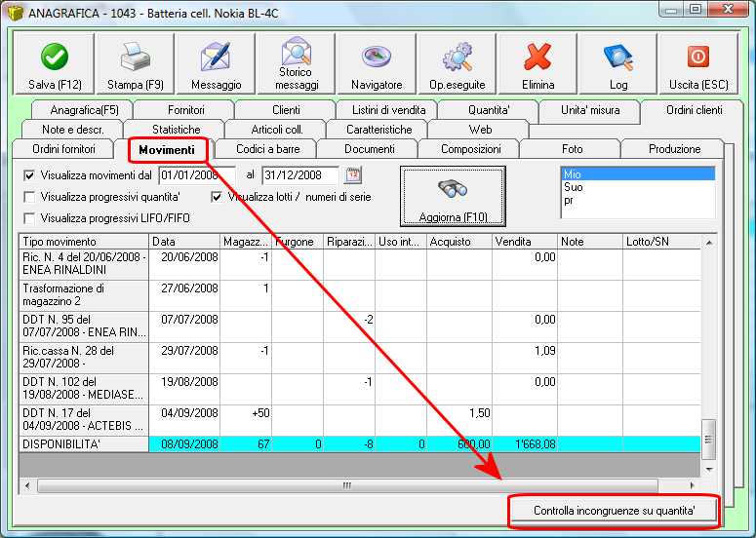Open the Quantita' tab

tap(489, 110)
